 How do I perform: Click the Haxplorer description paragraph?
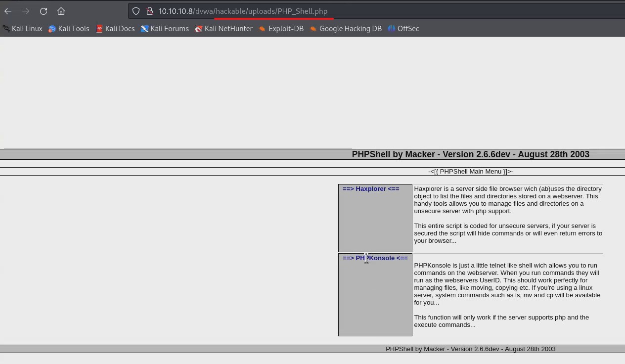point(508,215)
